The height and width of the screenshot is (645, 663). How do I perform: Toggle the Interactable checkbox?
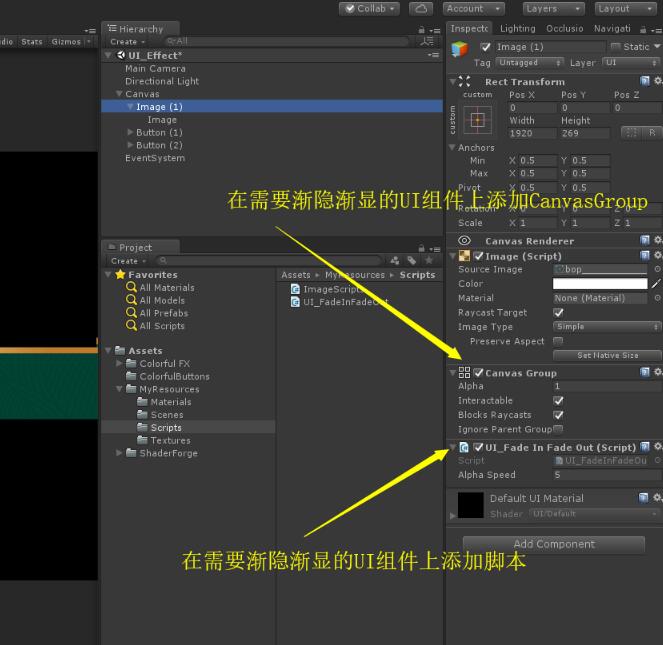(558, 401)
